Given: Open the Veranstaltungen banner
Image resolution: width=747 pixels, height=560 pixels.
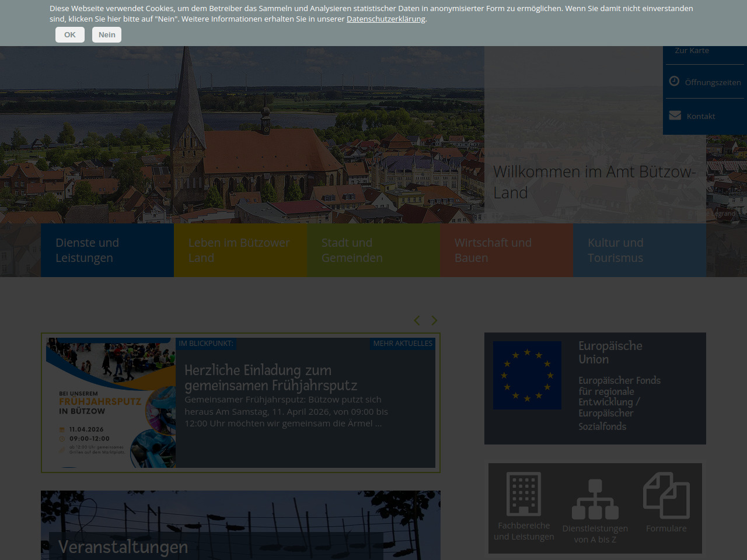Looking at the screenshot, I should (x=123, y=547).
